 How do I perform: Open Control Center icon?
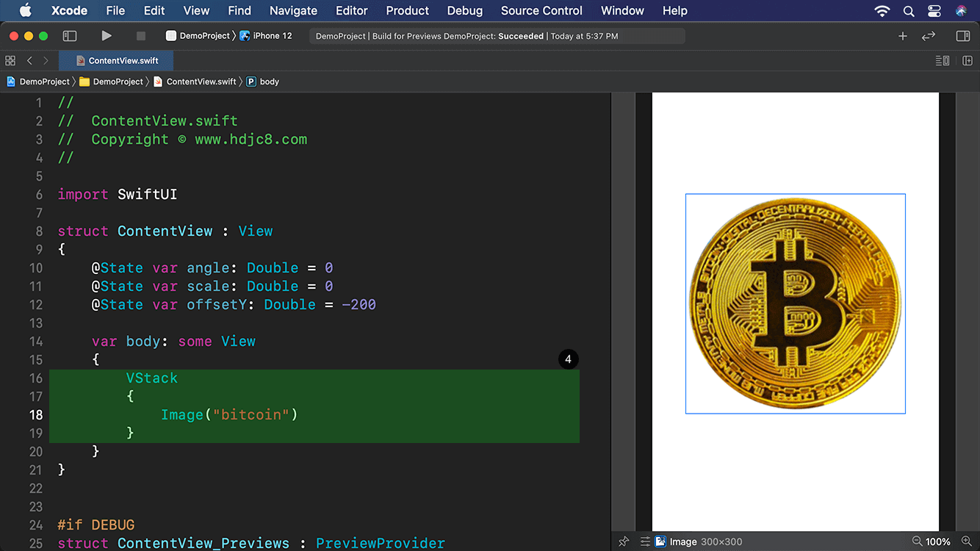pos(934,10)
